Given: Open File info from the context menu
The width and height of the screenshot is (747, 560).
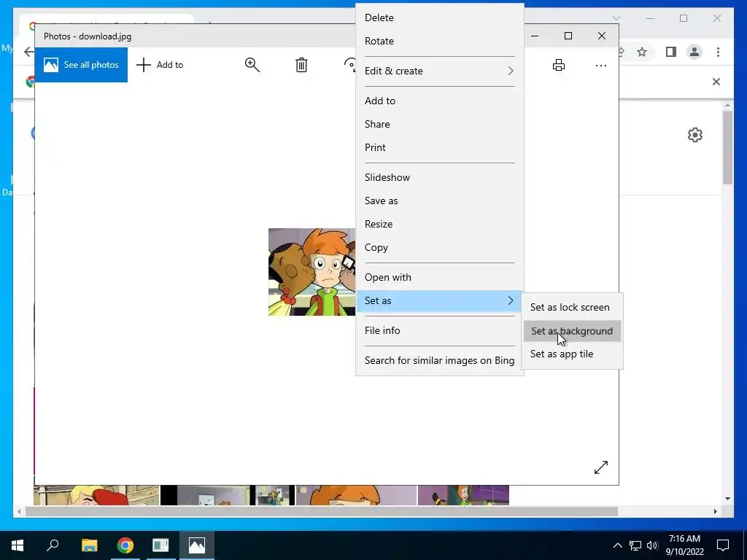Looking at the screenshot, I should [439, 330].
